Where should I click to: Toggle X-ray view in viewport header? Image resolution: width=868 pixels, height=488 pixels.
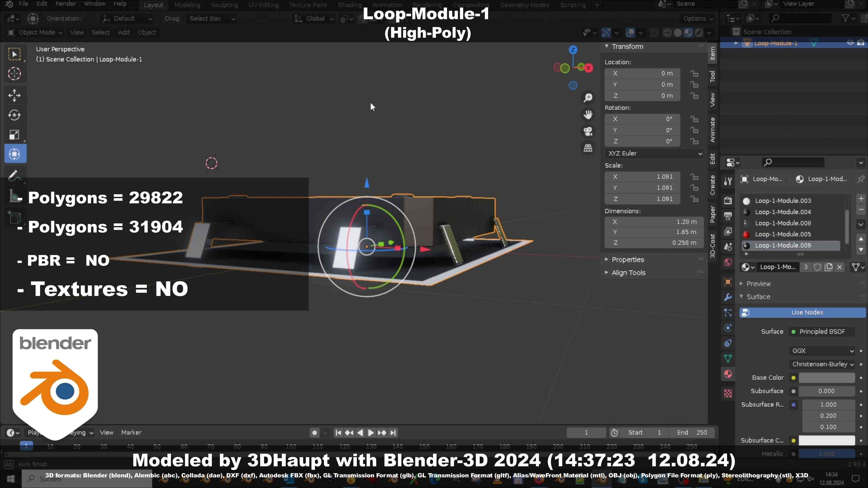tap(654, 33)
